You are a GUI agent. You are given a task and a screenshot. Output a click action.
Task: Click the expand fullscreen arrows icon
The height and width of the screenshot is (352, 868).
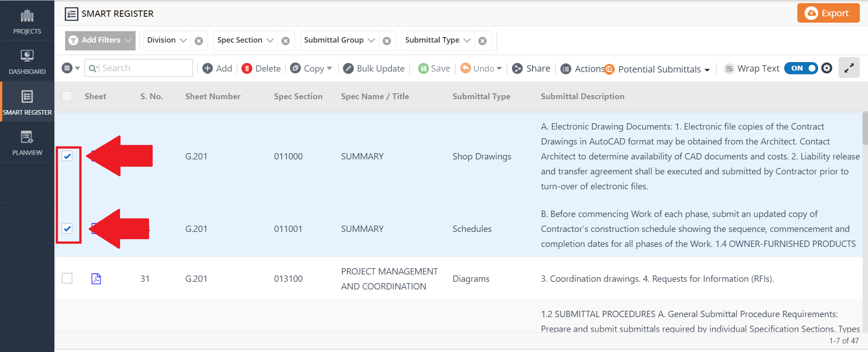pyautogui.click(x=849, y=68)
